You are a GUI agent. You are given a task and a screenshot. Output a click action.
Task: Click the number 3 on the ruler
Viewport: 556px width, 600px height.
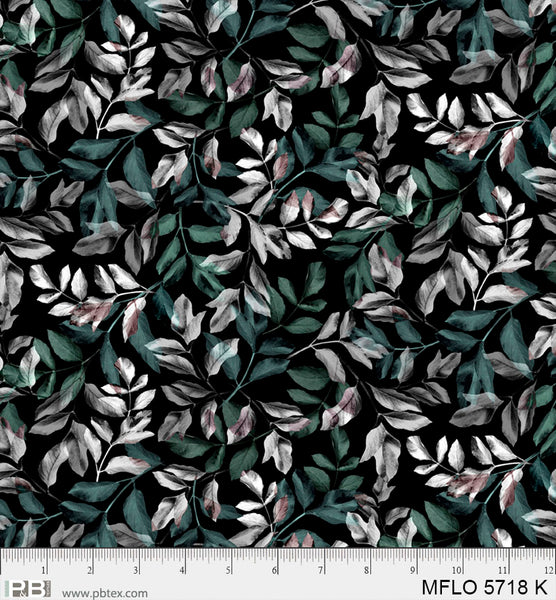[136, 571]
